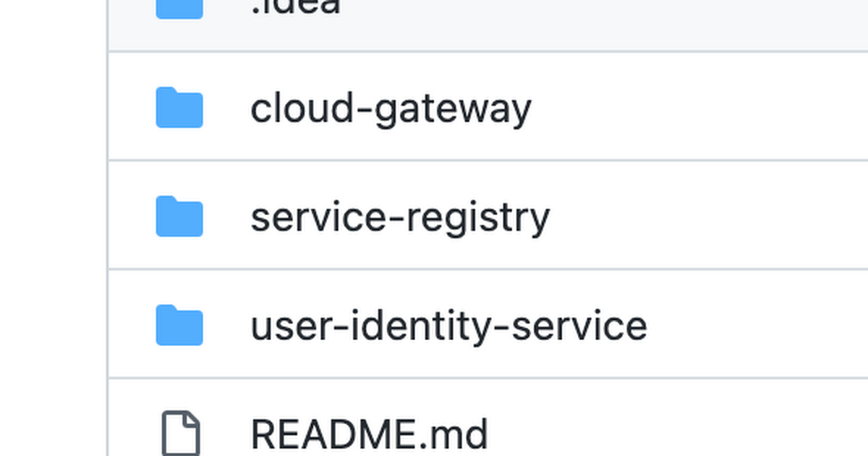
Task: Open the user-identity-service folder
Action: [x=448, y=326]
